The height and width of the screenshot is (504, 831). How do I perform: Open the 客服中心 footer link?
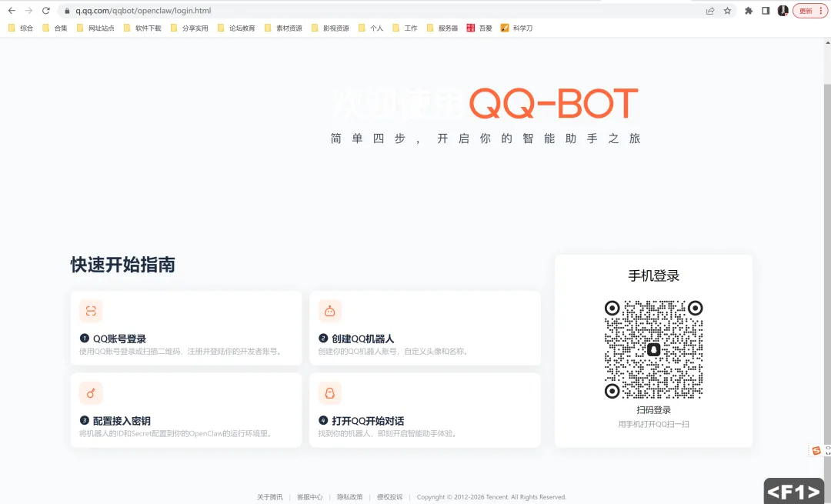(x=309, y=497)
